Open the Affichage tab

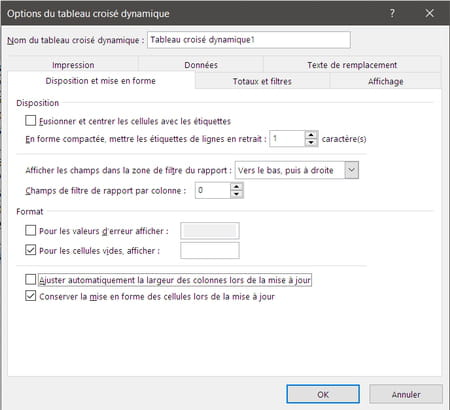[x=386, y=81]
